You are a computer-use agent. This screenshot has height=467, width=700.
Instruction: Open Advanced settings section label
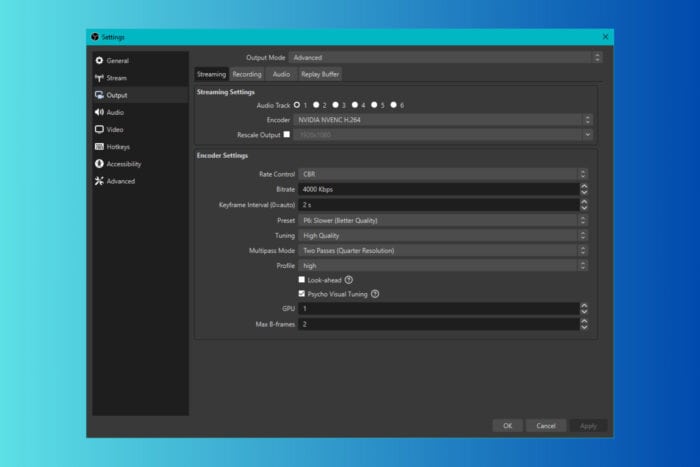pos(121,181)
